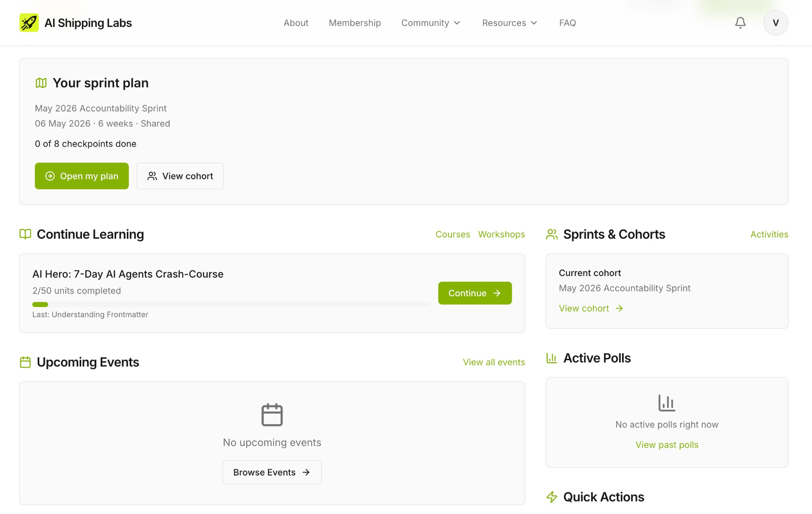Open notifications bell

pos(740,23)
